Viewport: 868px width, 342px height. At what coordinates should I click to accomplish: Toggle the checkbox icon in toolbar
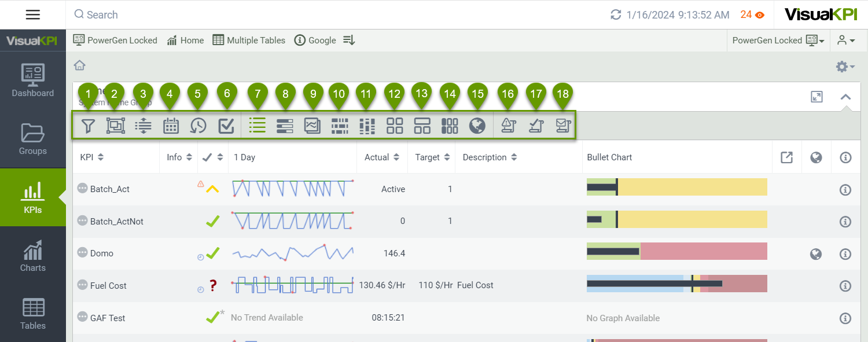226,126
